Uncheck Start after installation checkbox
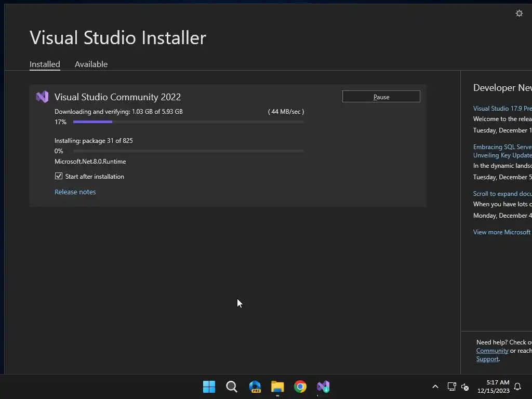Viewport: 532px width, 399px height. tap(59, 176)
